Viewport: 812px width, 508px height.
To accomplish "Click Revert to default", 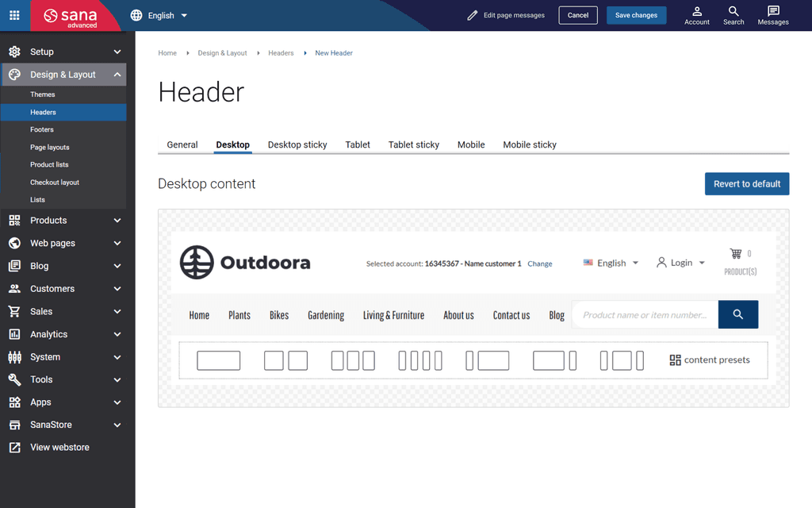I will click(747, 184).
